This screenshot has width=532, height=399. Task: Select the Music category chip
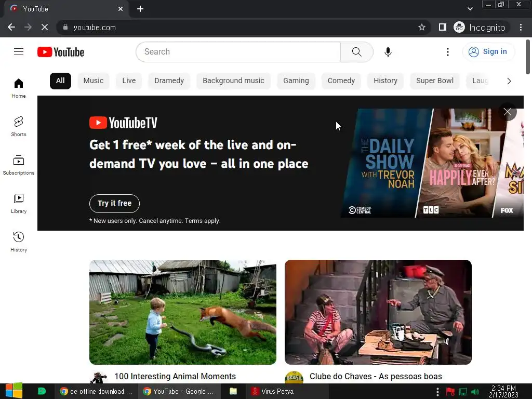click(x=94, y=81)
